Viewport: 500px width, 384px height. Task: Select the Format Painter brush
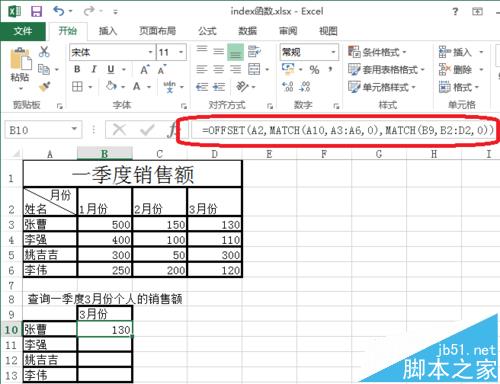[x=44, y=87]
